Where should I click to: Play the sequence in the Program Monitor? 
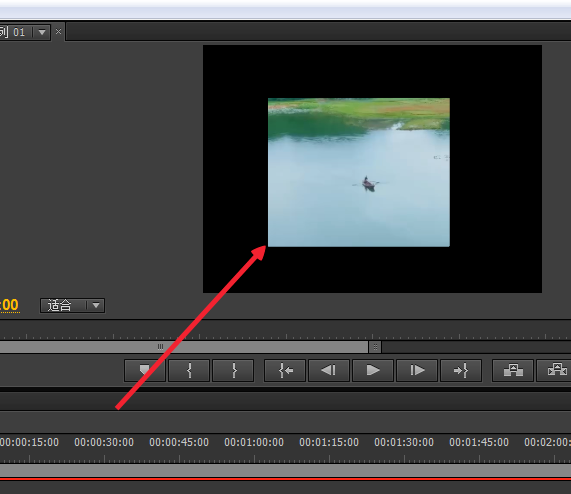(x=373, y=370)
